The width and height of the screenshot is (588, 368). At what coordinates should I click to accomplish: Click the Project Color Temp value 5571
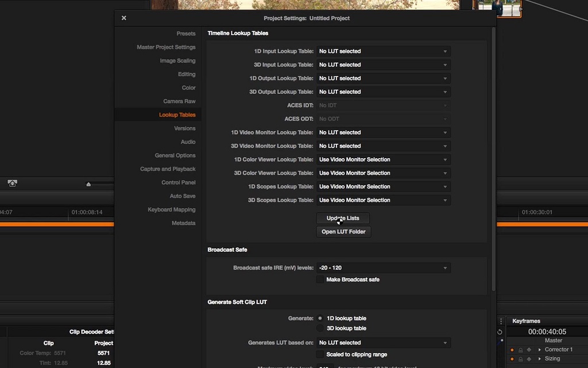[x=103, y=353]
